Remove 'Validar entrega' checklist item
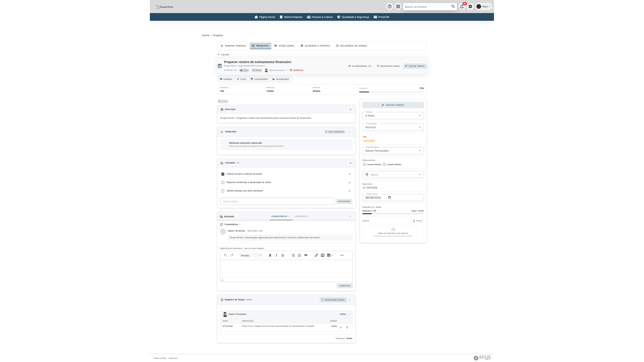This screenshot has height=362, width=644. tap(349, 191)
